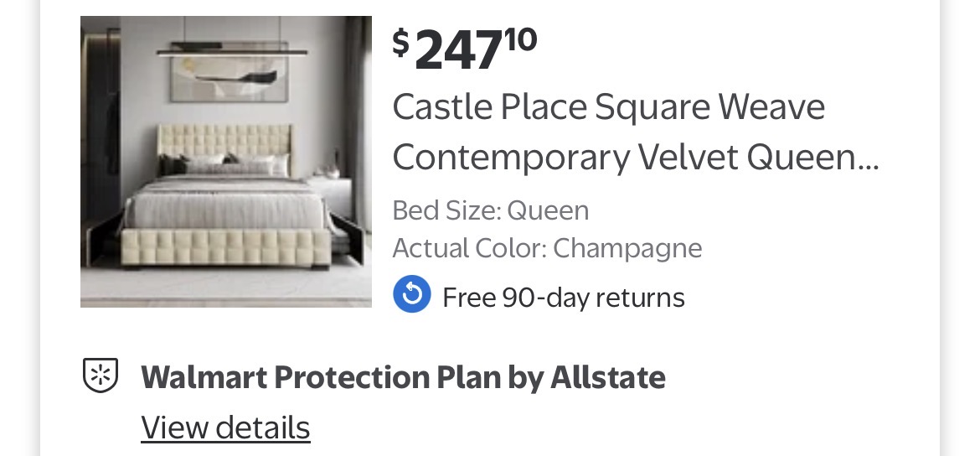Click the blue free returns circular arrow icon
This screenshot has width=980, height=456.
(x=411, y=295)
